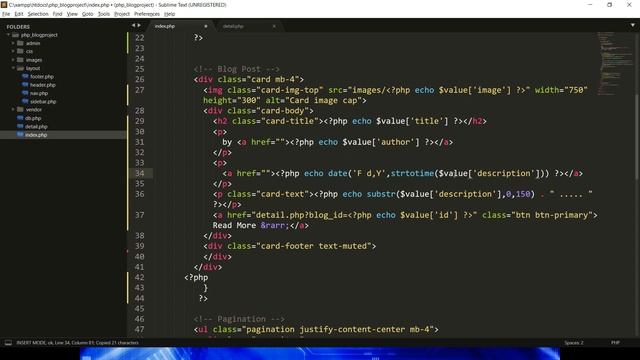
Task: Click the sidebar.php file icon
Action: (x=25, y=101)
